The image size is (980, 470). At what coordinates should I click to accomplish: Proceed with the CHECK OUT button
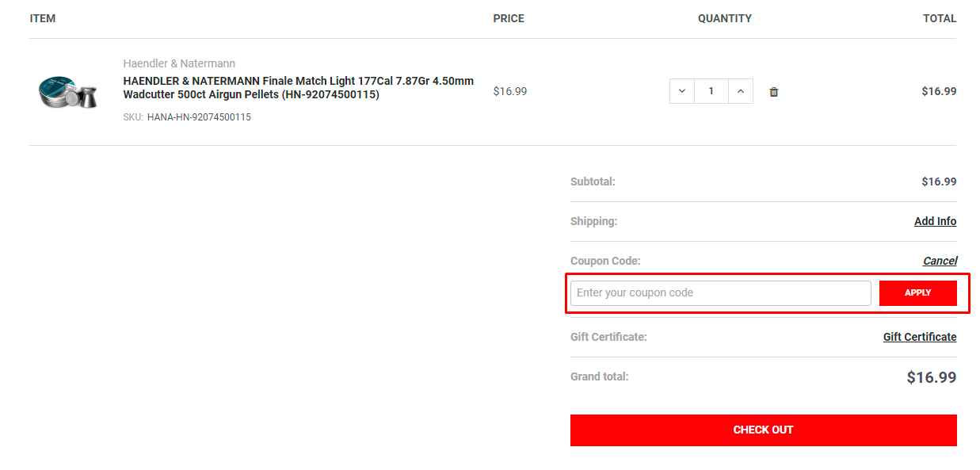764,430
